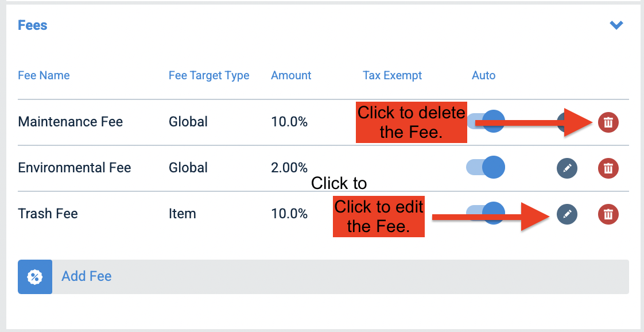Click 10.0% amount for Trash Fee
The width and height of the screenshot is (644, 332).
pos(289,214)
